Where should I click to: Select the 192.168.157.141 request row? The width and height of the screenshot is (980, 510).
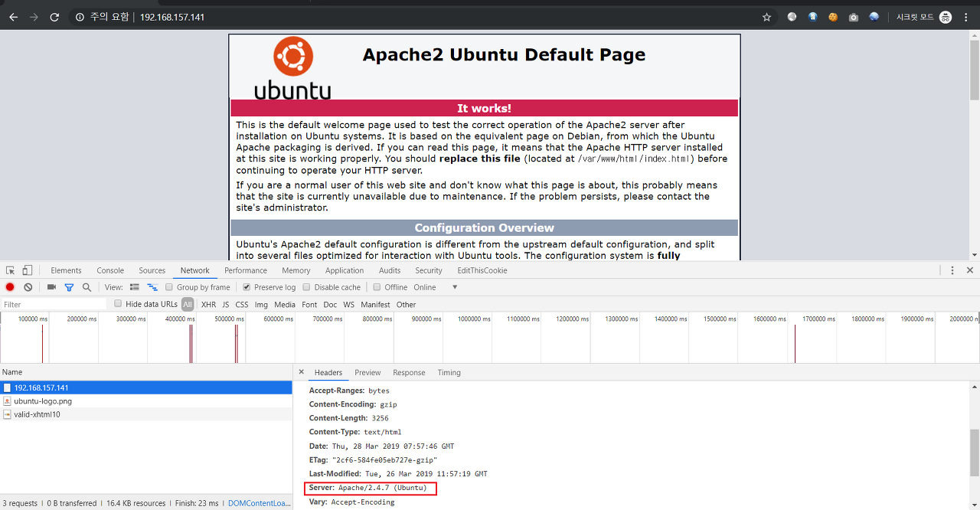(x=146, y=387)
